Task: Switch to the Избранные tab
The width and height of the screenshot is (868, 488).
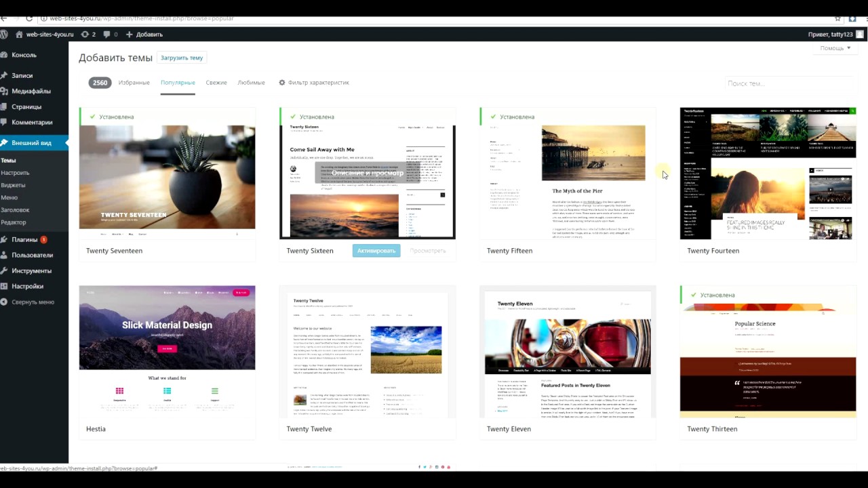Action: tap(134, 83)
